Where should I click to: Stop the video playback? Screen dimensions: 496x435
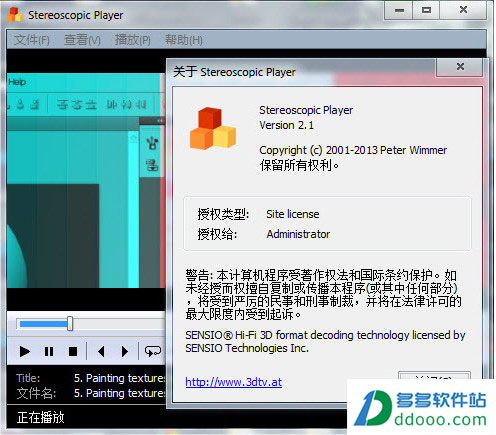click(x=73, y=351)
